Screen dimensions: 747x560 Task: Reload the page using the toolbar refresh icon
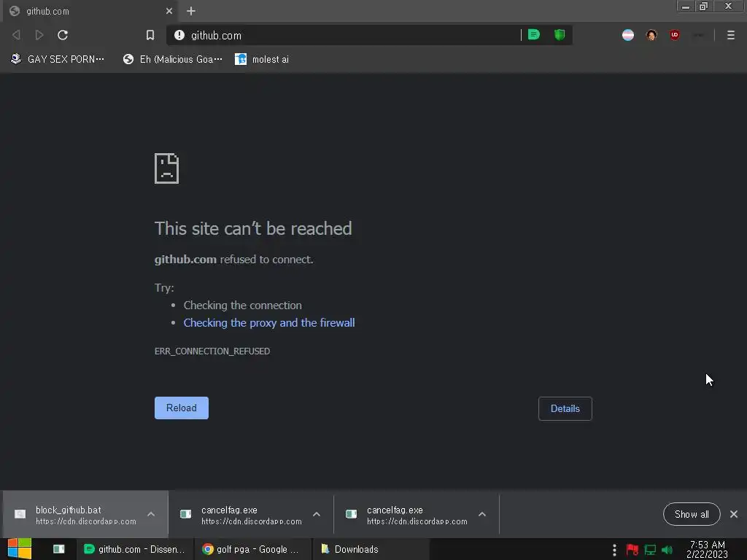63,35
